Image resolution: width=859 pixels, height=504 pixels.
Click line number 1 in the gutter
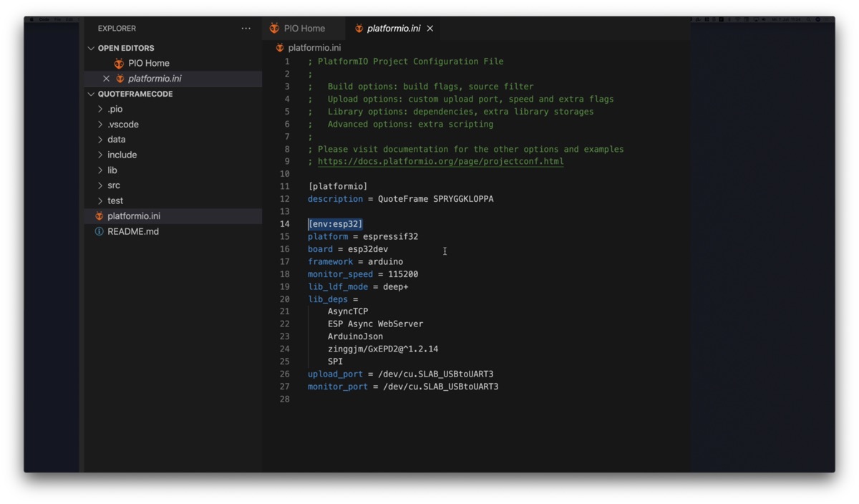point(287,62)
